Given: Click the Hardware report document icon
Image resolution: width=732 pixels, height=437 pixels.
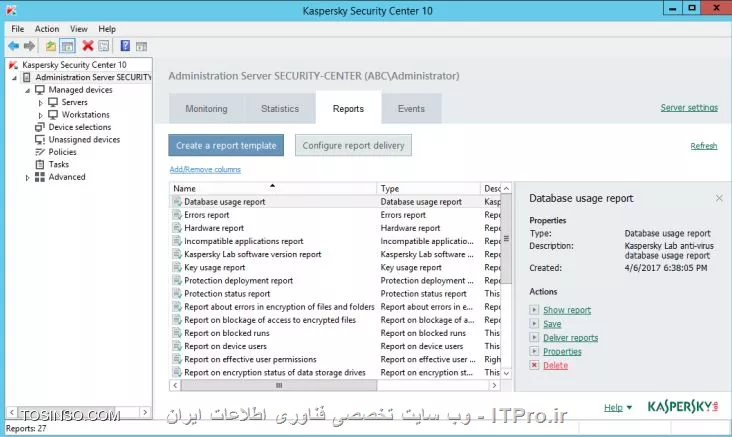Looking at the screenshot, I should (177, 228).
